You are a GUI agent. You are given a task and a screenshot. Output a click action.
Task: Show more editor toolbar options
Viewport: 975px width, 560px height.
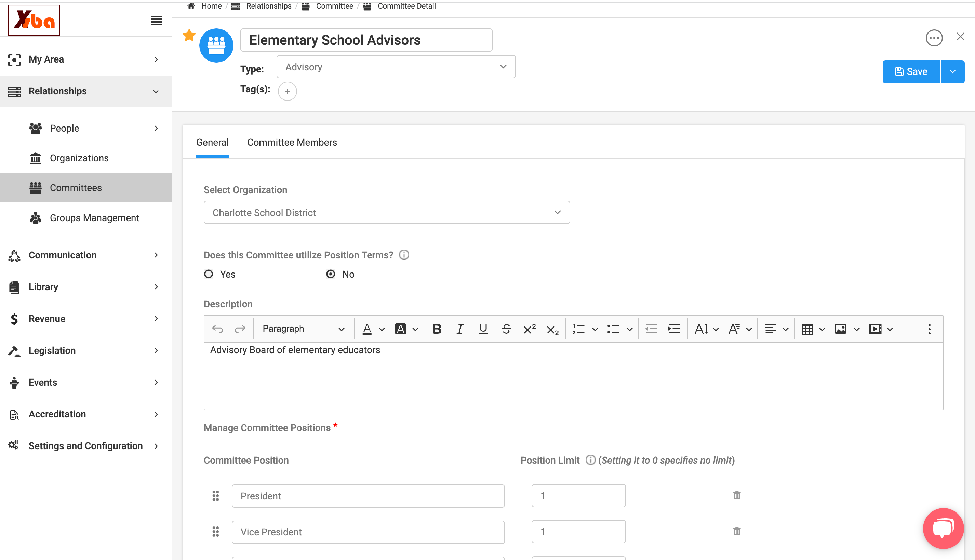pos(929,329)
